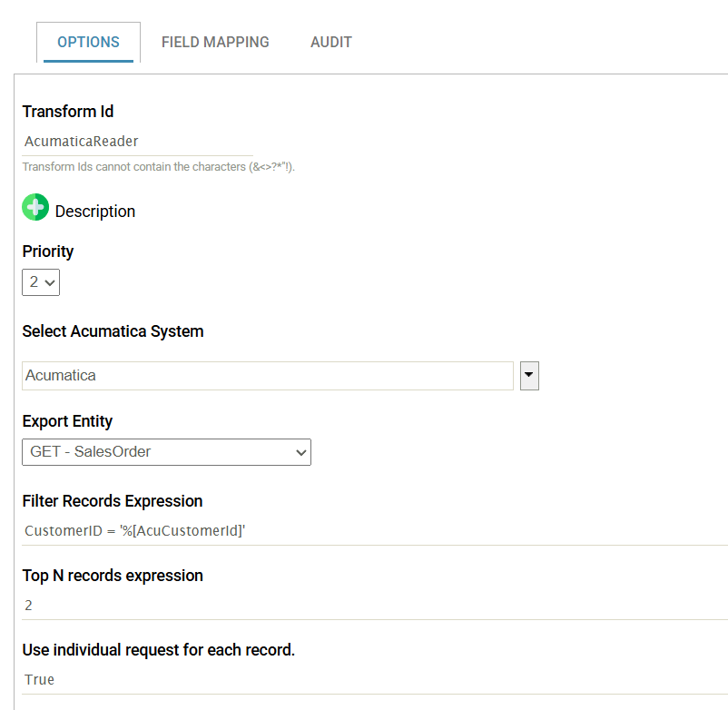728x710 pixels.
Task: Expand the Acumatica System arrow button
Action: coord(529,375)
